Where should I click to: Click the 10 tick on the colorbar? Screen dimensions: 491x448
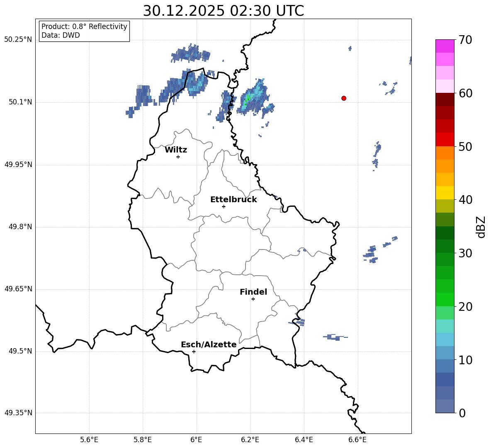(466, 360)
